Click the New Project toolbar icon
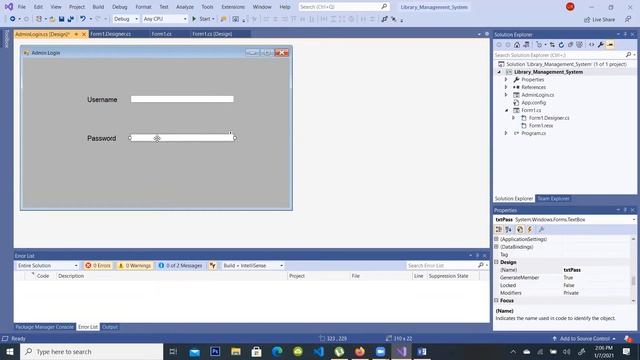Image resolution: width=640 pixels, height=360 pixels. click(x=39, y=19)
